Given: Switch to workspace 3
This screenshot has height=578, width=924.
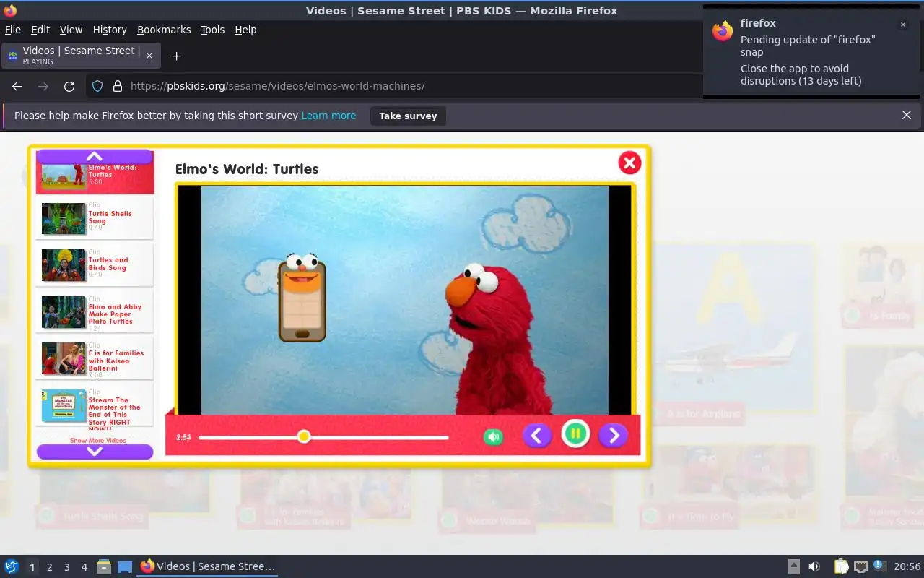Looking at the screenshot, I should pyautogui.click(x=66, y=567).
